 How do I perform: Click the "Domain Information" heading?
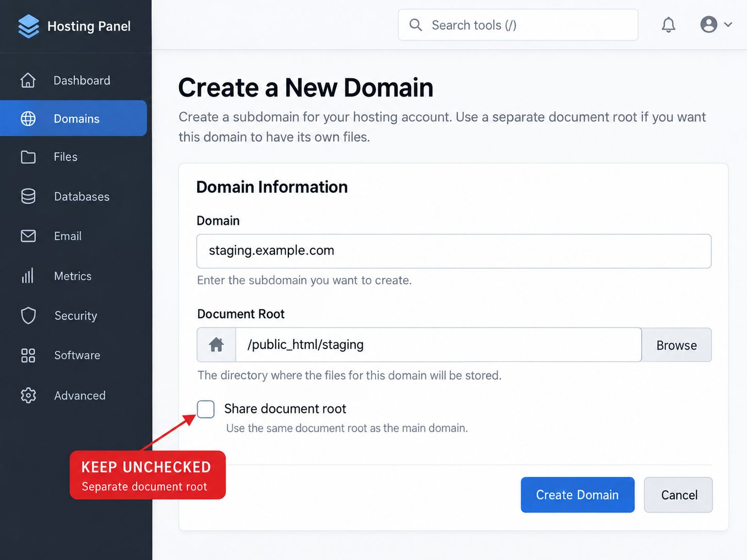coord(272,187)
